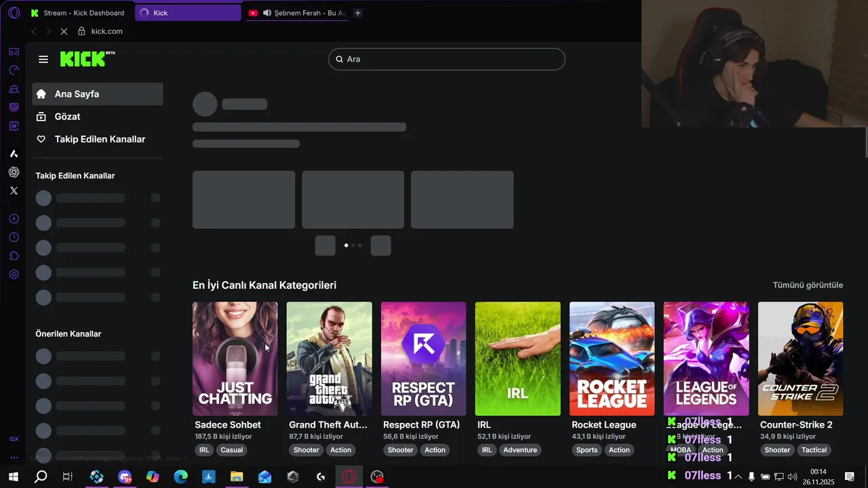Click Counter-Strike 2 category title
This screenshot has width=868, height=488.
click(796, 425)
